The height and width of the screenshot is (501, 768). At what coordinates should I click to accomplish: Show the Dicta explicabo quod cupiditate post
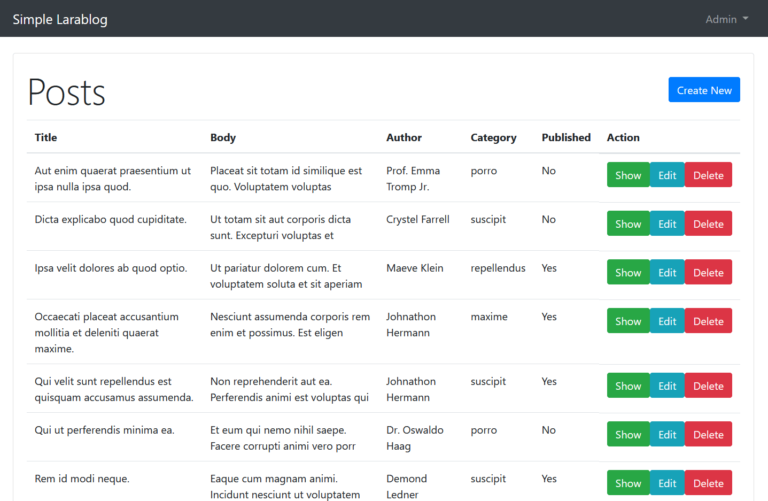point(628,224)
